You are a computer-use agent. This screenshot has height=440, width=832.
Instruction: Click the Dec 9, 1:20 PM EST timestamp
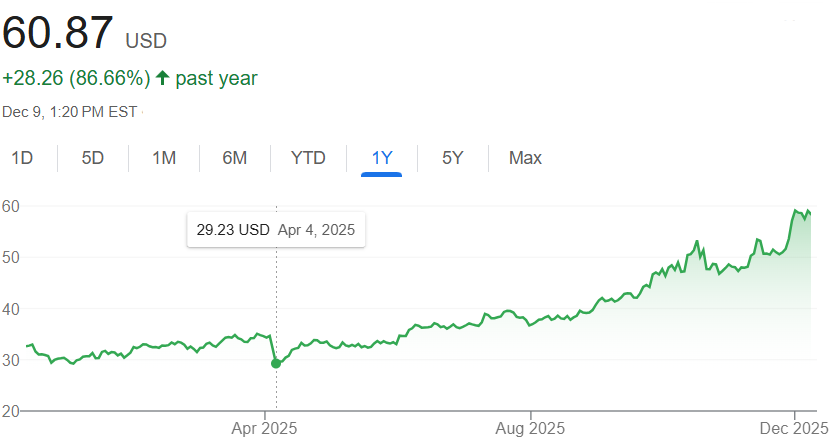[x=70, y=112]
